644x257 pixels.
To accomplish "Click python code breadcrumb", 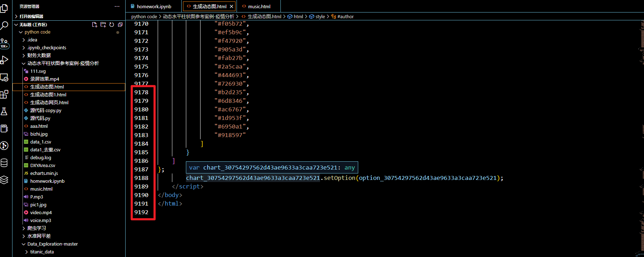I will pyautogui.click(x=144, y=16).
